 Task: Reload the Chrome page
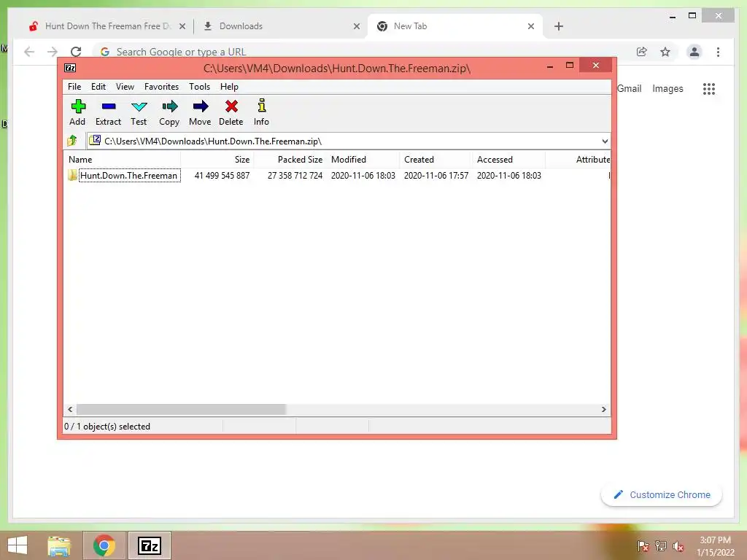[x=76, y=52]
